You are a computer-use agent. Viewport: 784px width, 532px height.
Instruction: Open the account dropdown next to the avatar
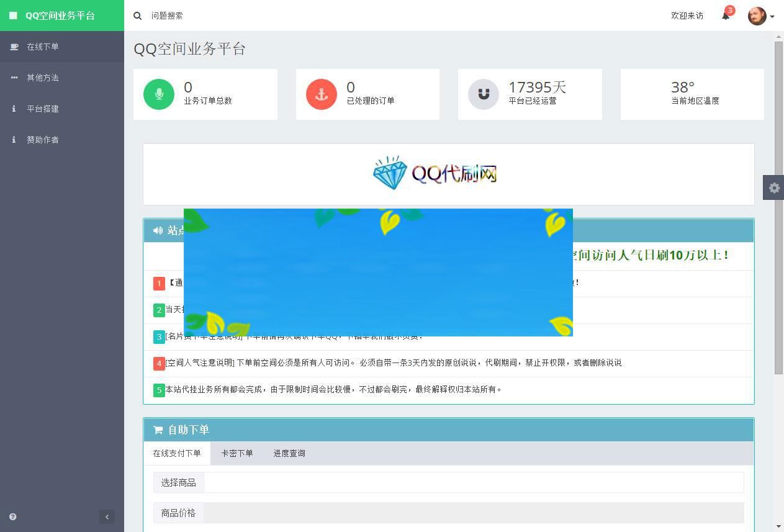[x=773, y=16]
